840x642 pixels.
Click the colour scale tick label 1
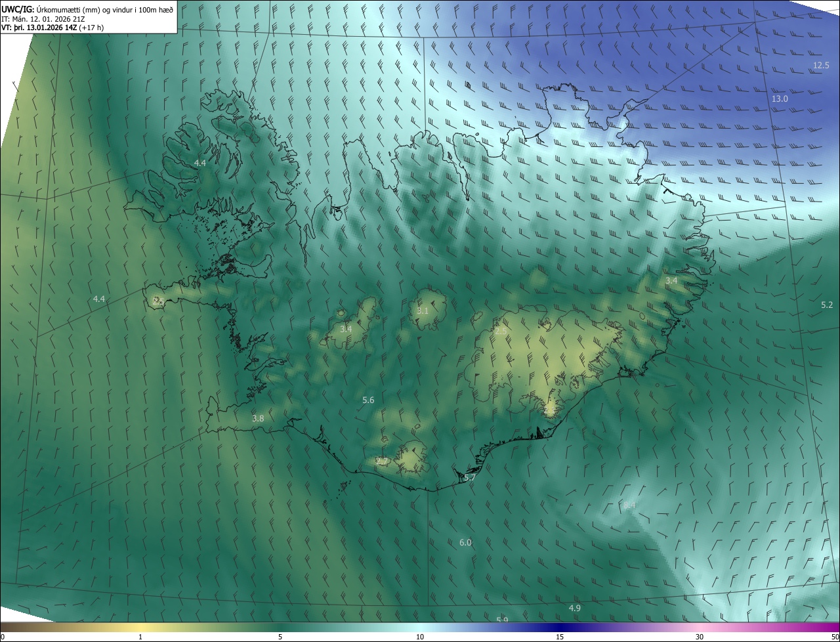tap(140, 637)
